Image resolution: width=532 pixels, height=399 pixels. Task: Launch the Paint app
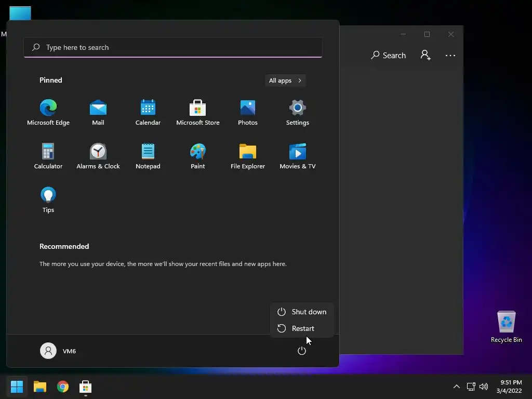198,156
